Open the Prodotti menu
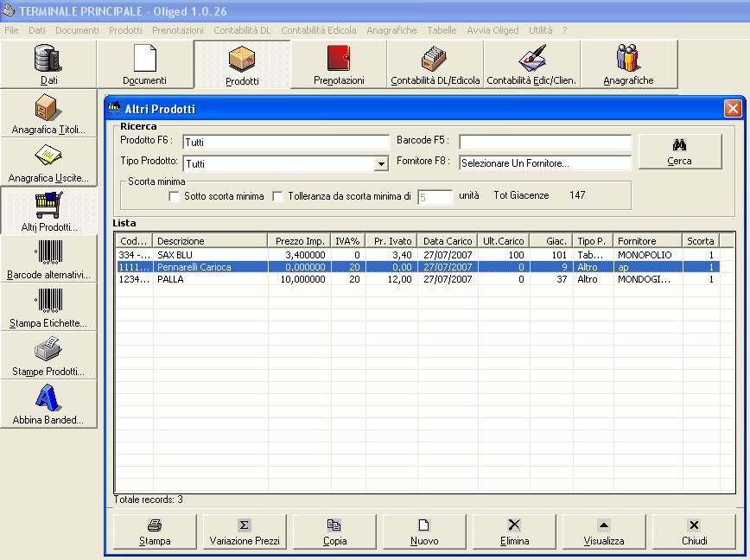750x560 pixels. pos(125,30)
